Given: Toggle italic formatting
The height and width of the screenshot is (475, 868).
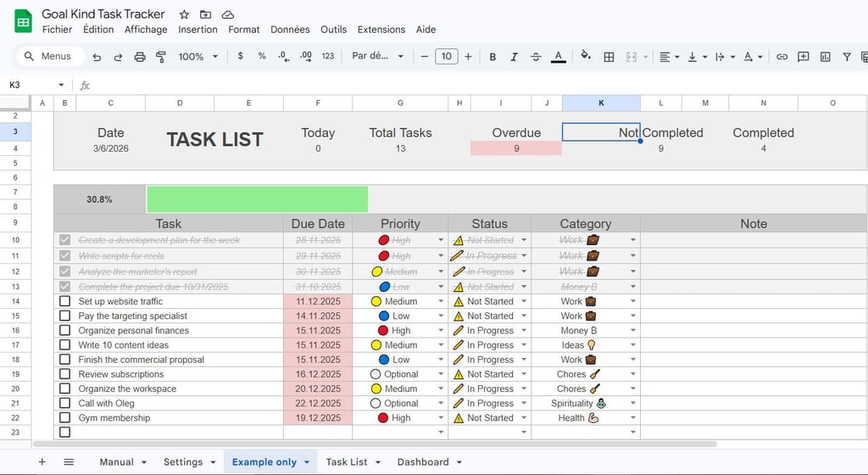Looking at the screenshot, I should pyautogui.click(x=515, y=57).
